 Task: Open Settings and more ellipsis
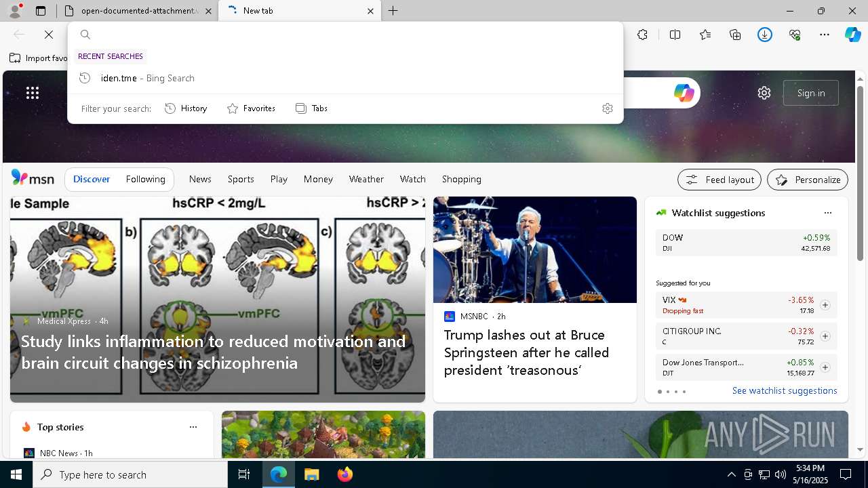pyautogui.click(x=825, y=35)
